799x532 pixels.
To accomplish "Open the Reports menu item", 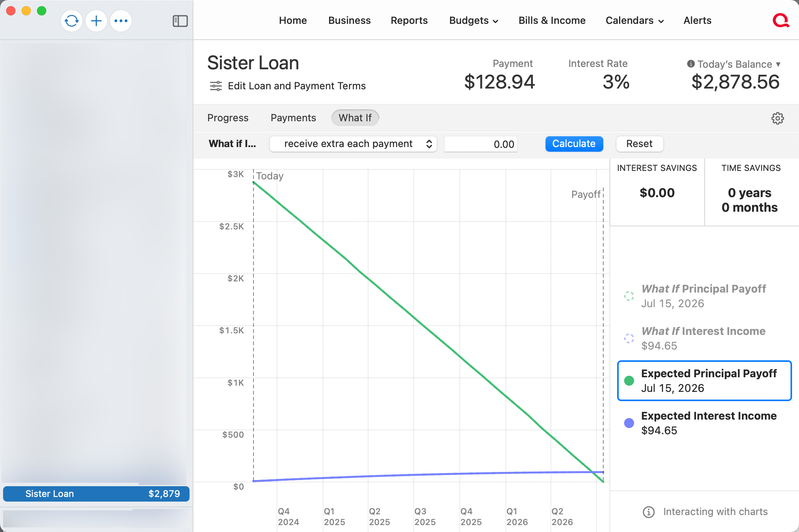I will [x=409, y=20].
